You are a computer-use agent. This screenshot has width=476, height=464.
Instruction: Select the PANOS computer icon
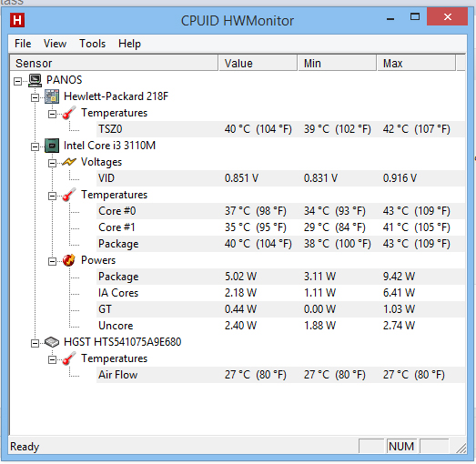tap(35, 80)
